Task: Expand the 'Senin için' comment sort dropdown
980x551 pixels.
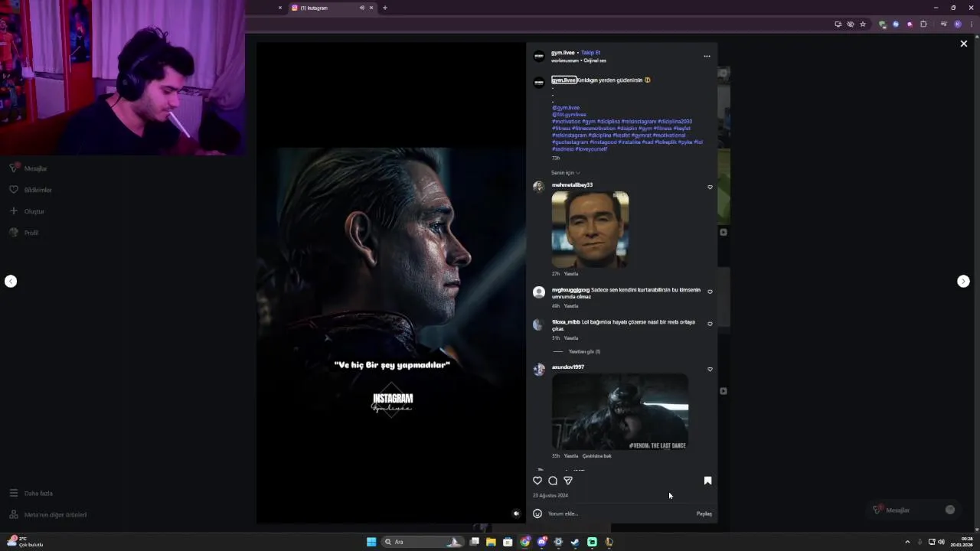Action: coord(565,173)
